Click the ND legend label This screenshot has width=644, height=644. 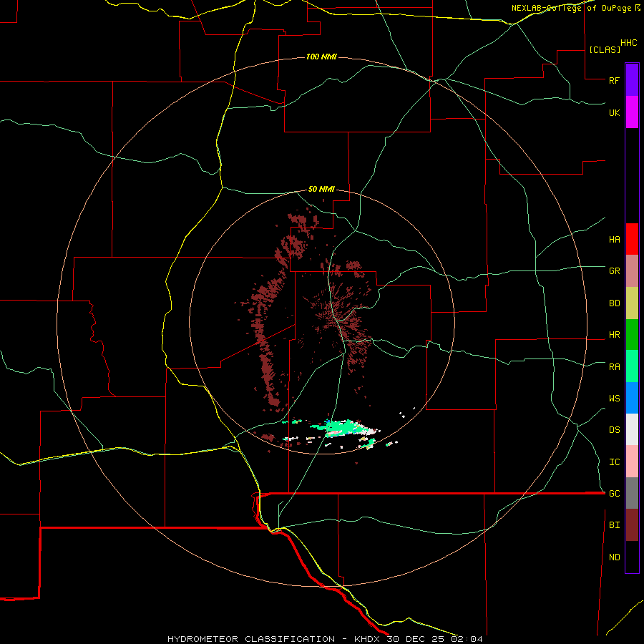614,557
